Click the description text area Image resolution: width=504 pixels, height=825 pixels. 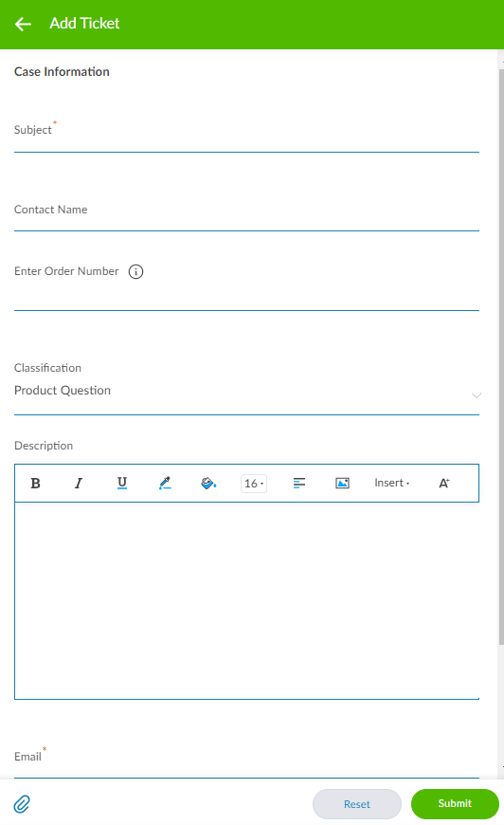coord(246,601)
